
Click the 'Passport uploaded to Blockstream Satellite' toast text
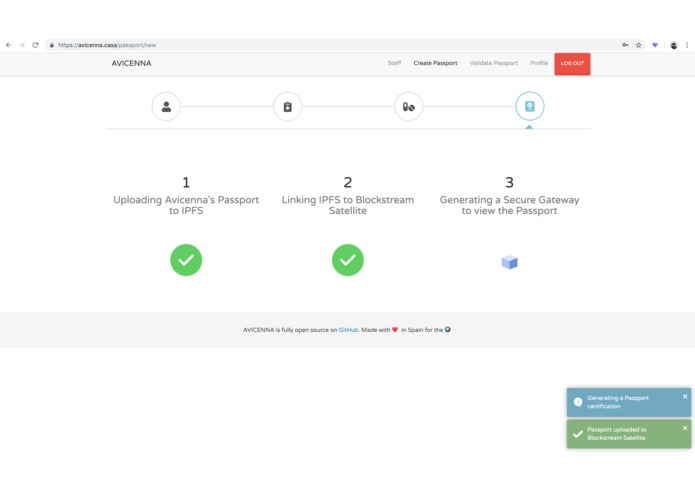(x=617, y=434)
